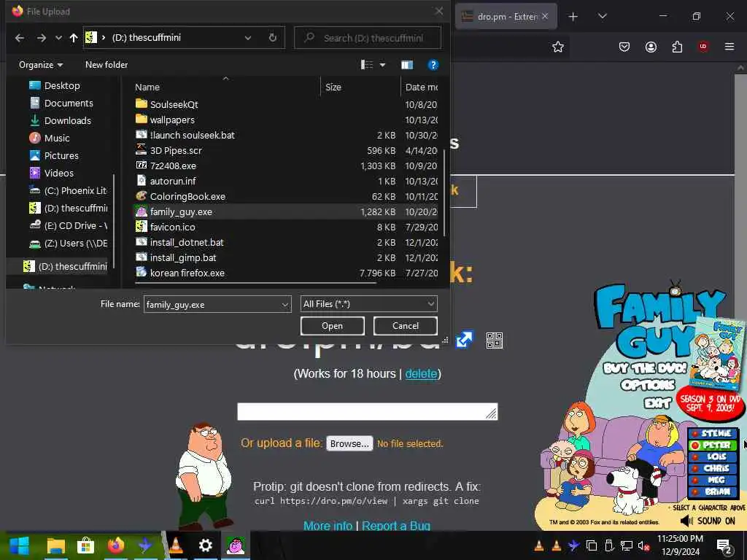Open the More info link

(x=328, y=526)
